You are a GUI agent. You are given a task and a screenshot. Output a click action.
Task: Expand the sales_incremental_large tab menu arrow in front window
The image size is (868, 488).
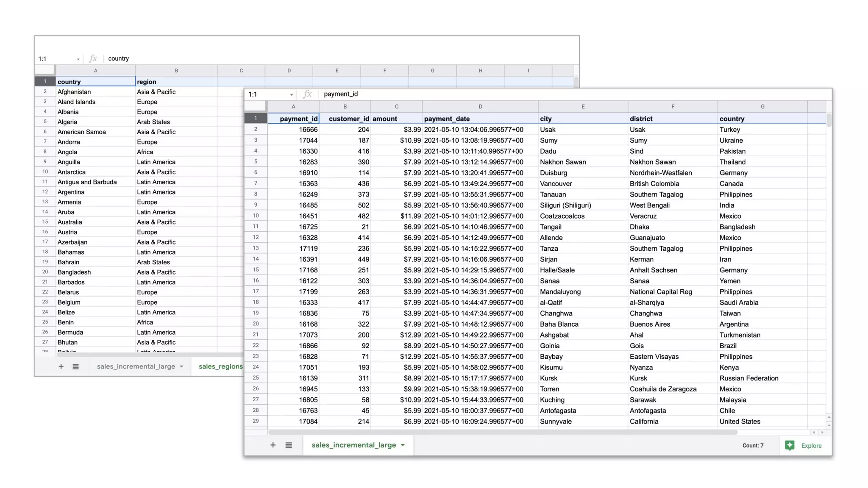(403, 445)
